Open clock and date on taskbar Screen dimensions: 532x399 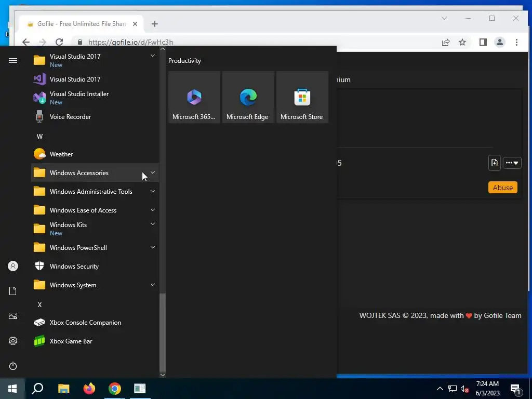pos(487,389)
